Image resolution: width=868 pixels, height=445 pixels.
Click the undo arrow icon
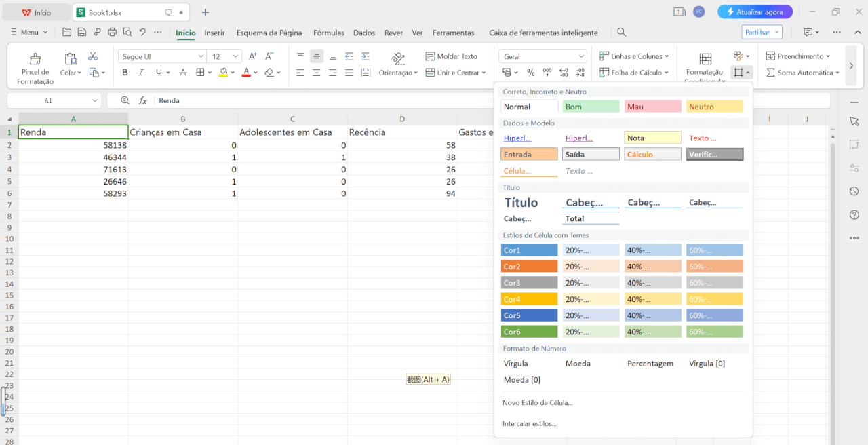click(142, 32)
